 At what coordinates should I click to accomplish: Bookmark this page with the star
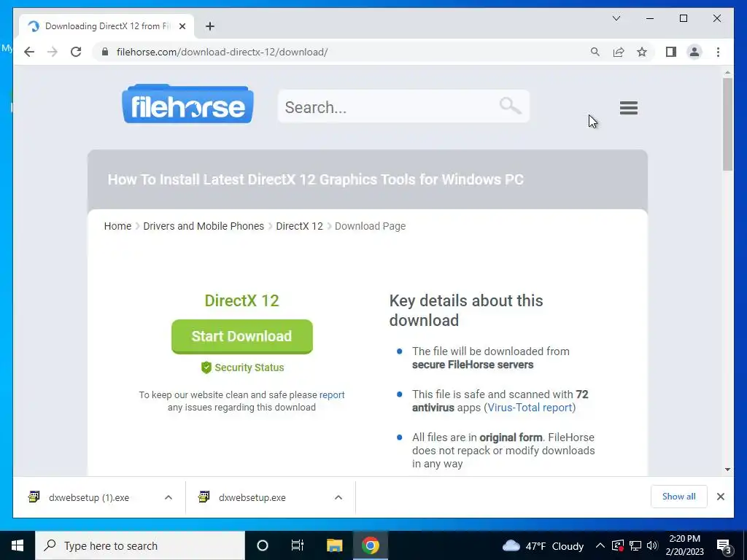pyautogui.click(x=642, y=52)
